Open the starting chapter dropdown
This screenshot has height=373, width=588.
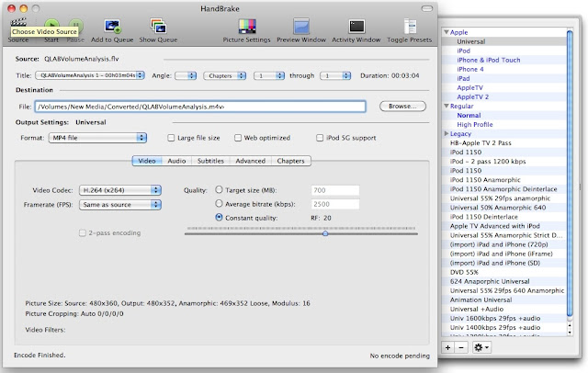[269, 75]
